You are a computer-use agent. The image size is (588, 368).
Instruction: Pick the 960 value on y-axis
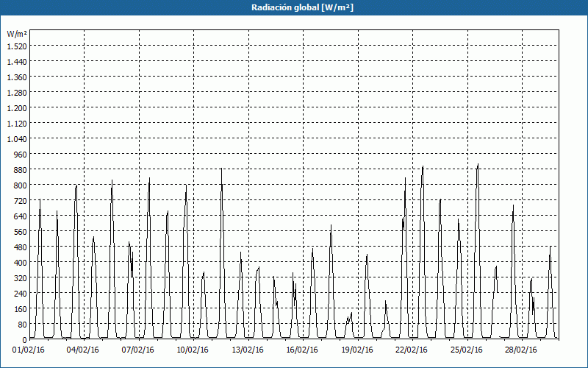19,154
